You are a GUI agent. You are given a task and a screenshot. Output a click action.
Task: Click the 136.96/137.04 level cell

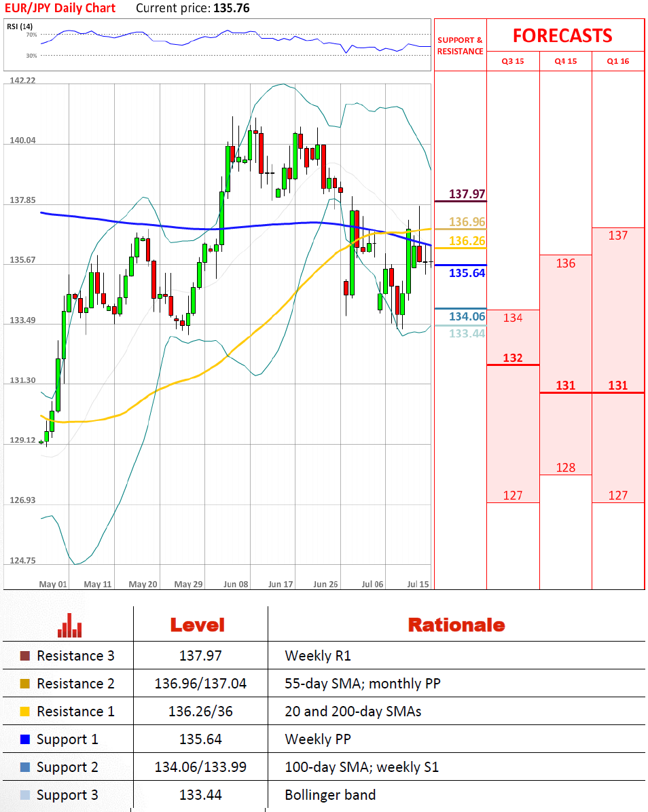click(200, 684)
